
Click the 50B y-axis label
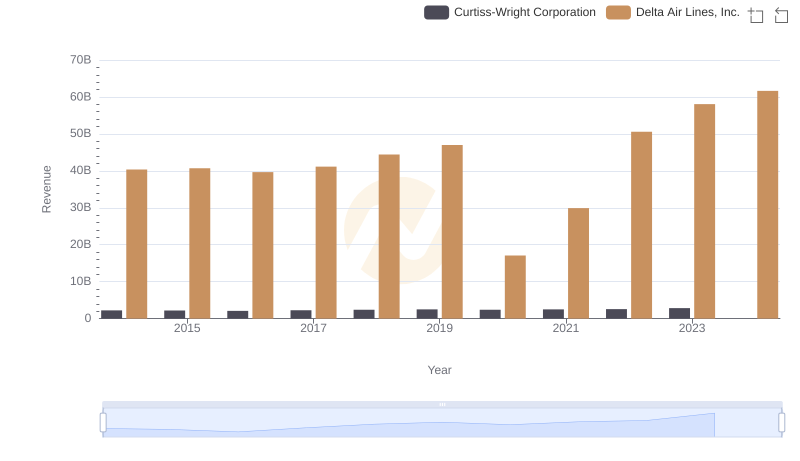(x=81, y=134)
